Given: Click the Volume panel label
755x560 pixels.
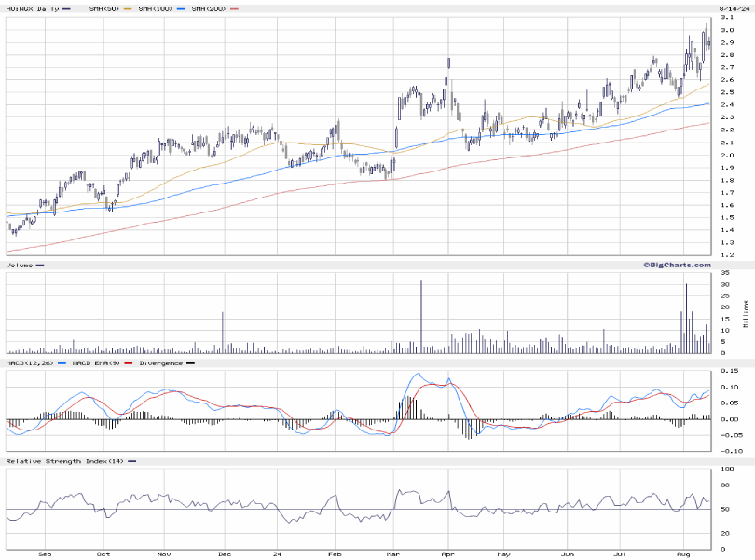Looking at the screenshot, I should point(19,266).
